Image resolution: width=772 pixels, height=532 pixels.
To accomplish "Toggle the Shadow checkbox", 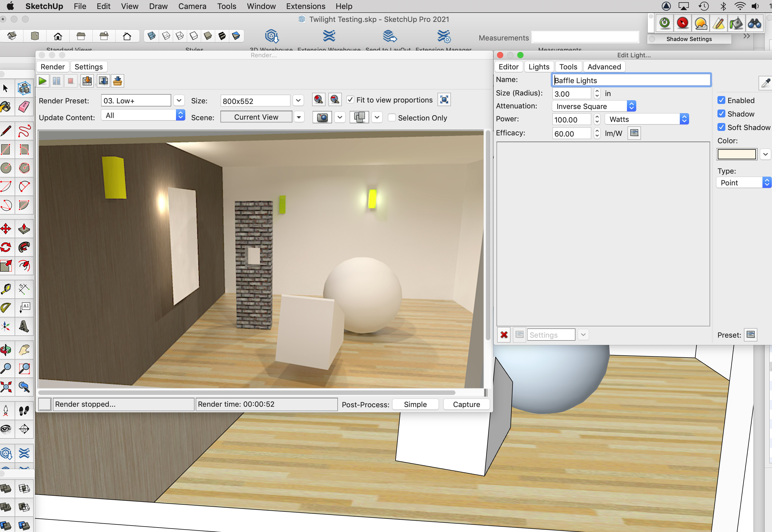I will pos(721,114).
